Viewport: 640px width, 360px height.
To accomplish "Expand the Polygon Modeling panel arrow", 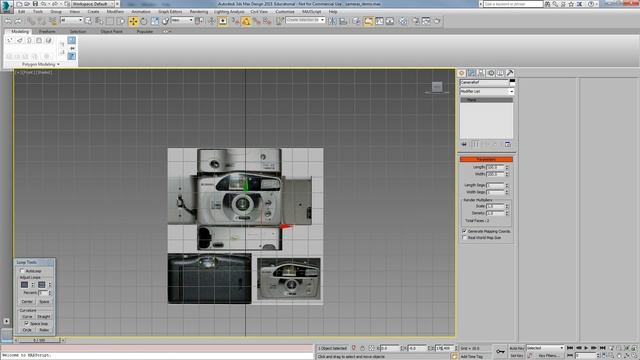I will click(58, 64).
